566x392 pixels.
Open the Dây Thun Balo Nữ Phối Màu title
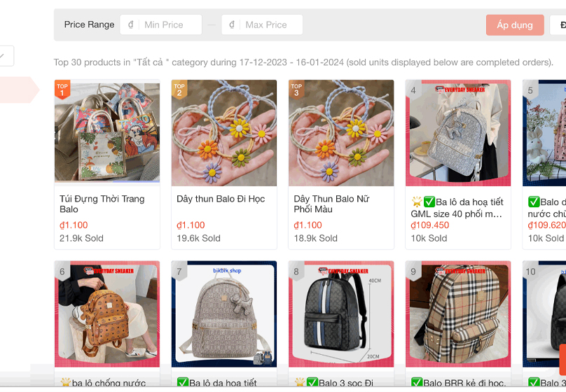[331, 204]
